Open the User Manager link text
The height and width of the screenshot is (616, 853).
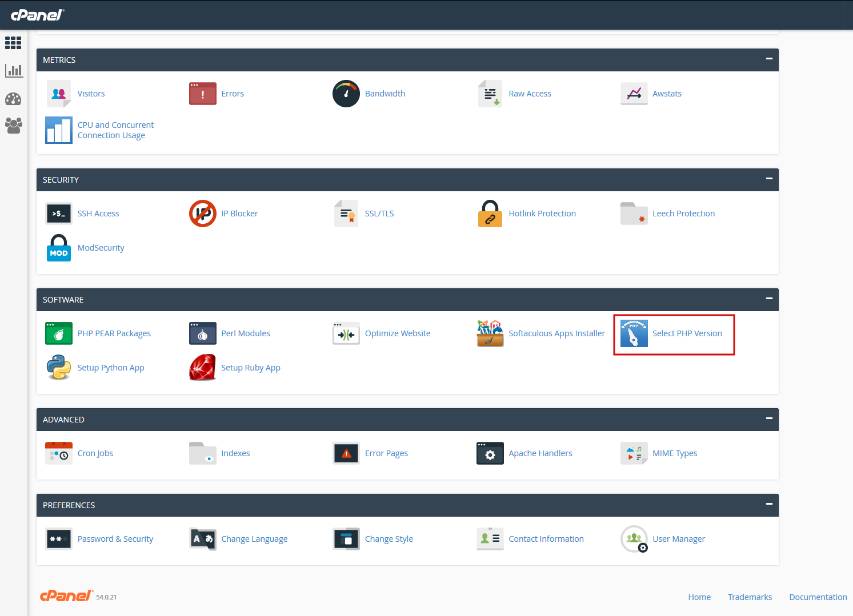679,539
